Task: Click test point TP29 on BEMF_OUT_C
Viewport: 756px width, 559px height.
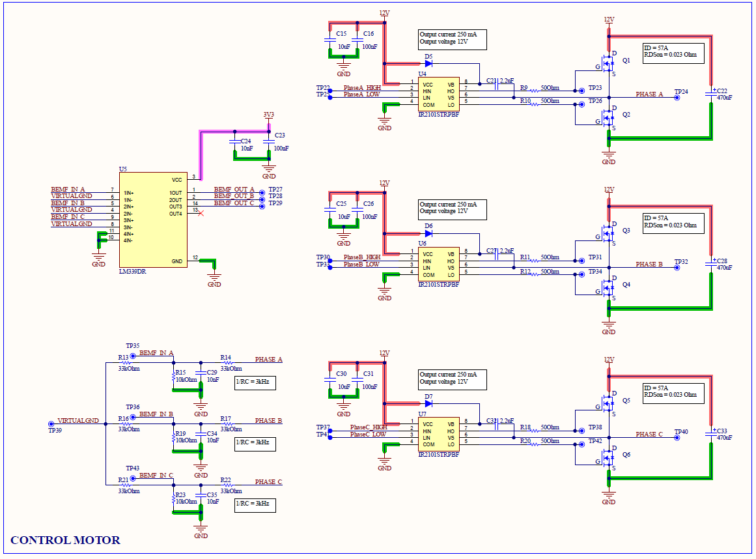Action: (x=262, y=206)
